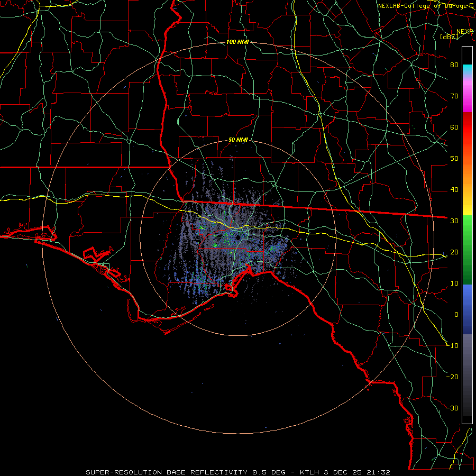Click the "50 NMI" range ring label
This screenshot has width=476, height=476.
click(x=238, y=140)
